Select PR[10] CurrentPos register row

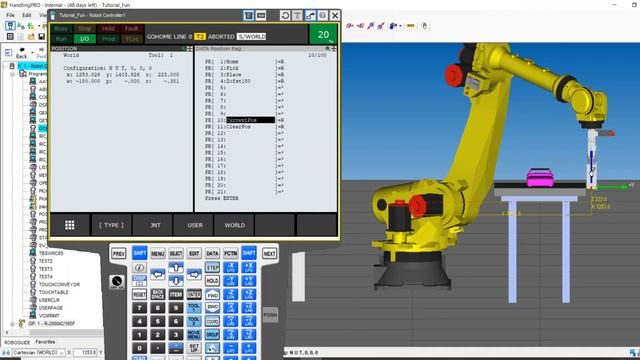(x=245, y=120)
